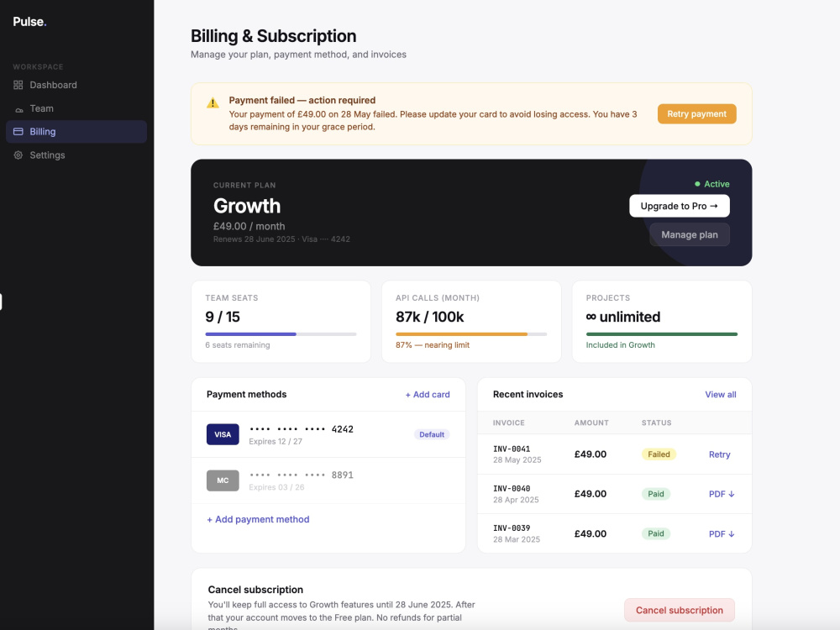The width and height of the screenshot is (840, 630).
Task: Click the '£49.00 / month' plan price
Action: click(x=249, y=226)
